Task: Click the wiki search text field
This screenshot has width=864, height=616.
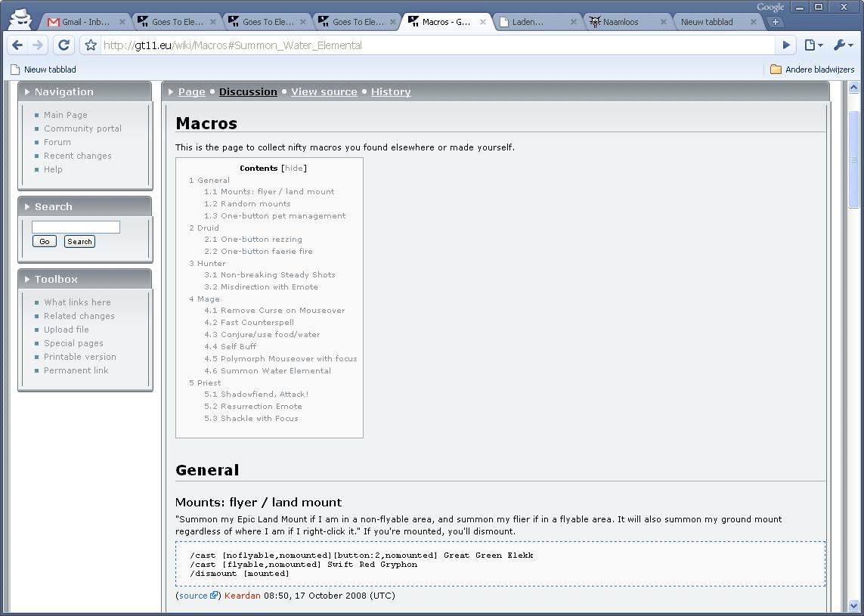Action: click(76, 227)
